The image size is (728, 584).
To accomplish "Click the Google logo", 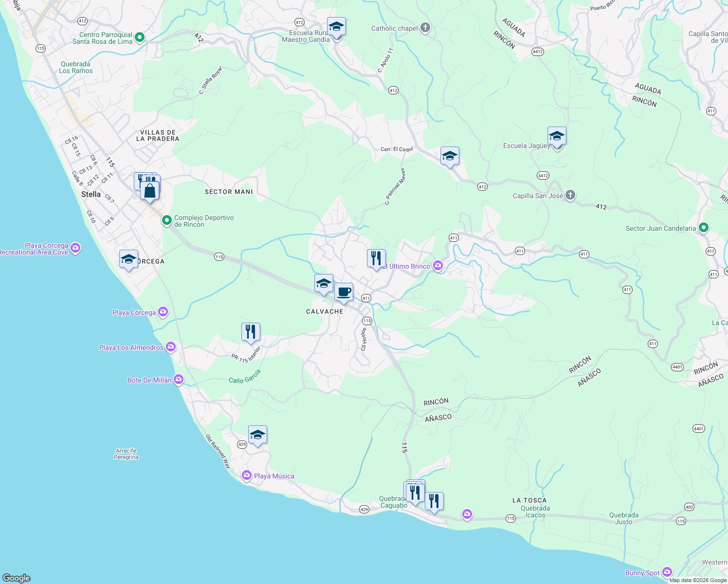I will pyautogui.click(x=17, y=579).
